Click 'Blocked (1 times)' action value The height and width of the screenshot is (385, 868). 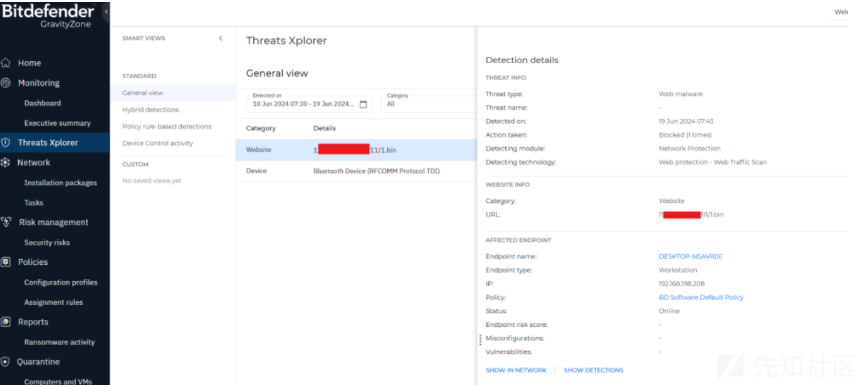(x=685, y=135)
